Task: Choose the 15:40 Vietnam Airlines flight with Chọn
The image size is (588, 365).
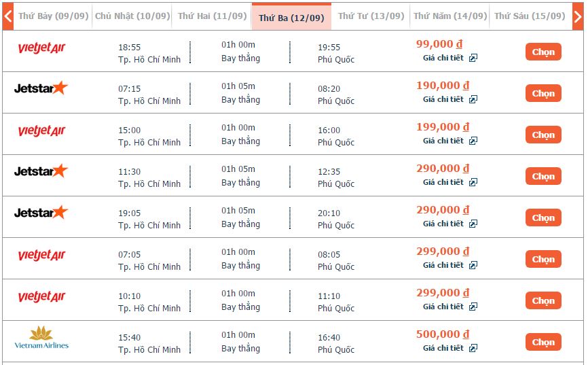Action: click(543, 342)
